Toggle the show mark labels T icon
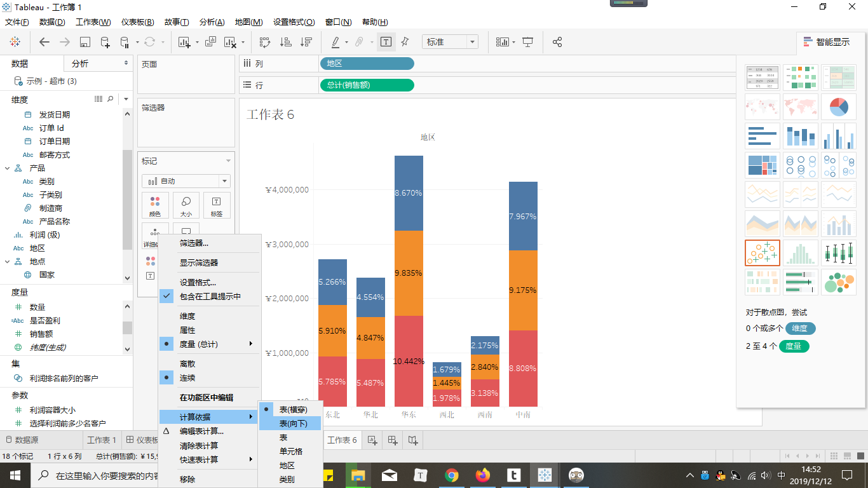This screenshot has width=868, height=488. pos(386,42)
